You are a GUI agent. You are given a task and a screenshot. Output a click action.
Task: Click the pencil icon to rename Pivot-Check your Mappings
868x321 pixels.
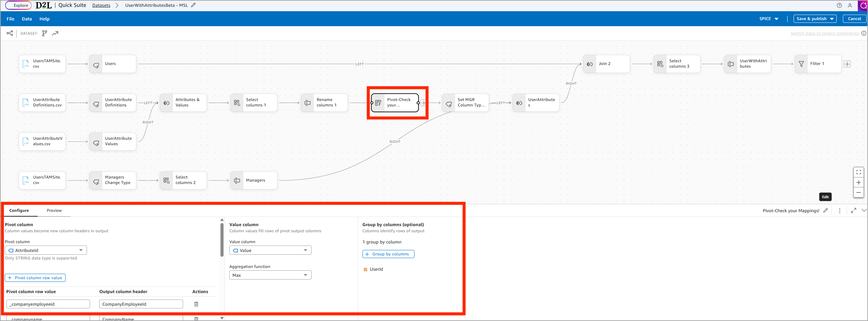coord(826,210)
